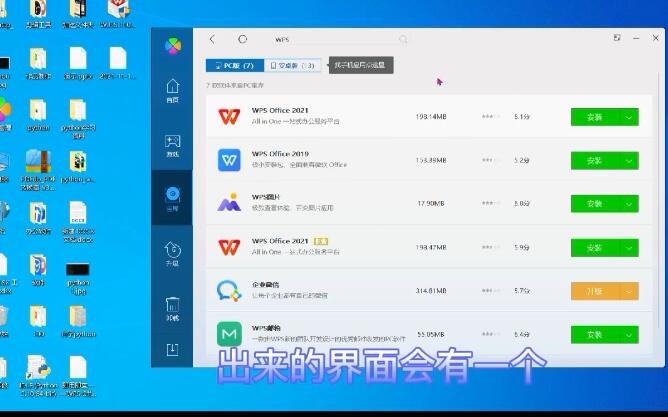
Task: Open the downloads arrow icon in sidebar
Action: pos(172,350)
